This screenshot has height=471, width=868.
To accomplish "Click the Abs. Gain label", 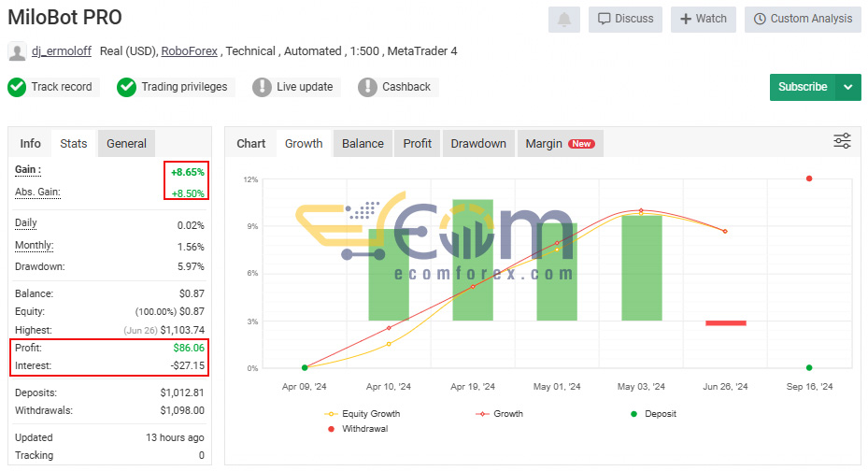I will coord(37,193).
